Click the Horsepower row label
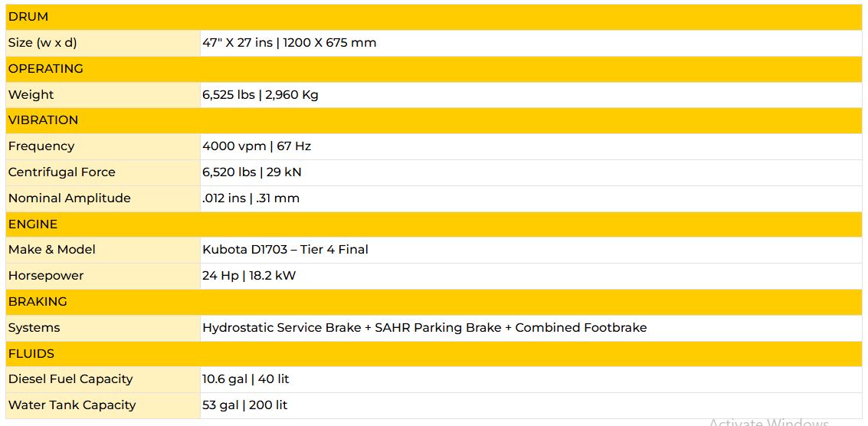The width and height of the screenshot is (868, 426). (x=46, y=276)
